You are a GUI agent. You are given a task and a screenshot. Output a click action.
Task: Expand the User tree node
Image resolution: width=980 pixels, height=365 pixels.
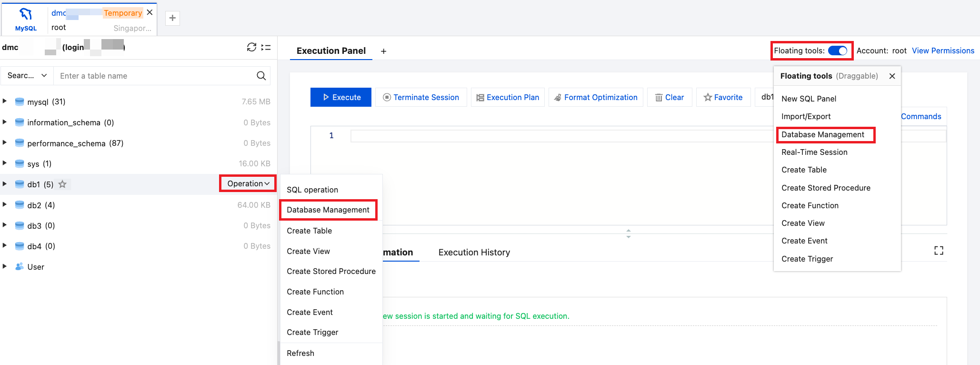(x=5, y=267)
